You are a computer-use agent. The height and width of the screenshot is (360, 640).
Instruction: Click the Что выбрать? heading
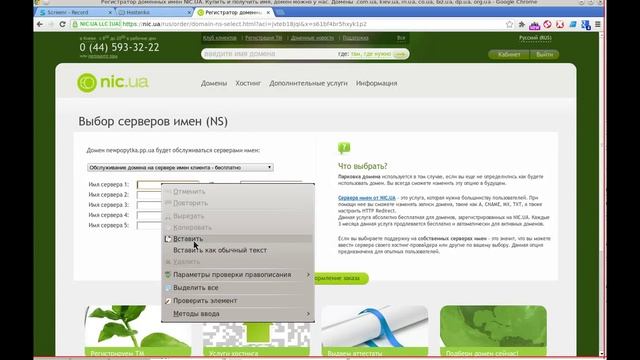(362, 166)
